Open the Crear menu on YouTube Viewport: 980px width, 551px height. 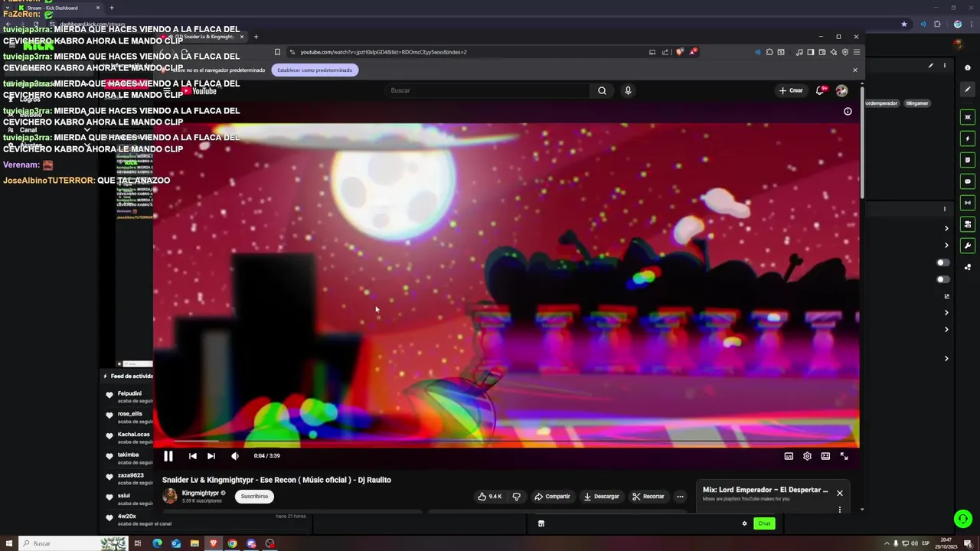click(791, 90)
